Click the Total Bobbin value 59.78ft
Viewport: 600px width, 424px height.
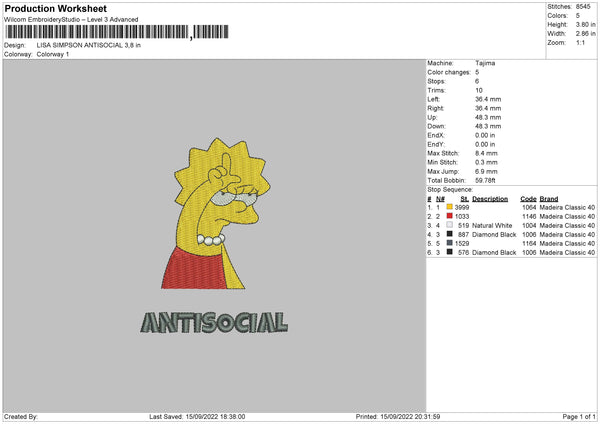[485, 181]
